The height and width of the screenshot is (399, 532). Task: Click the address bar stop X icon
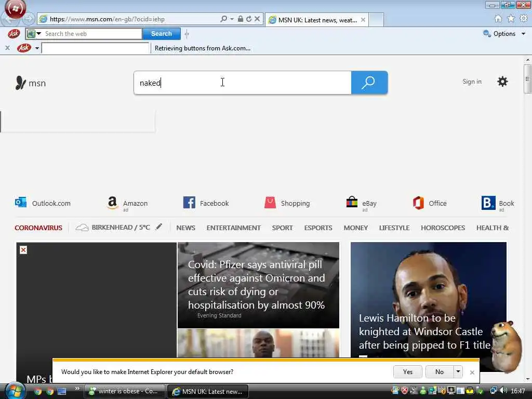[257, 19]
